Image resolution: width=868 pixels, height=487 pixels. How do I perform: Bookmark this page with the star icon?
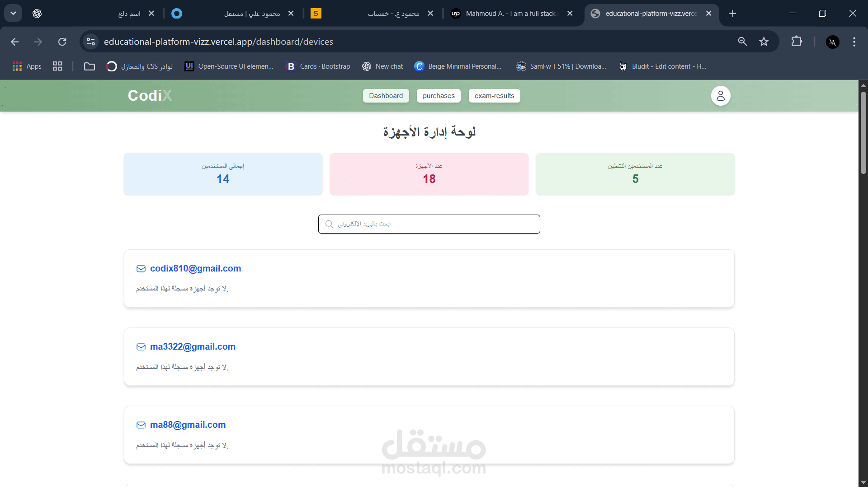point(764,42)
